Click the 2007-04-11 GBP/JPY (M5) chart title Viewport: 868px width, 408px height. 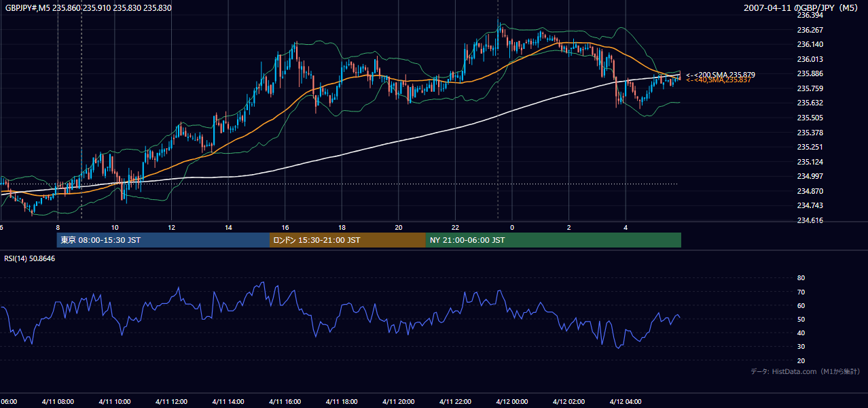point(802,8)
